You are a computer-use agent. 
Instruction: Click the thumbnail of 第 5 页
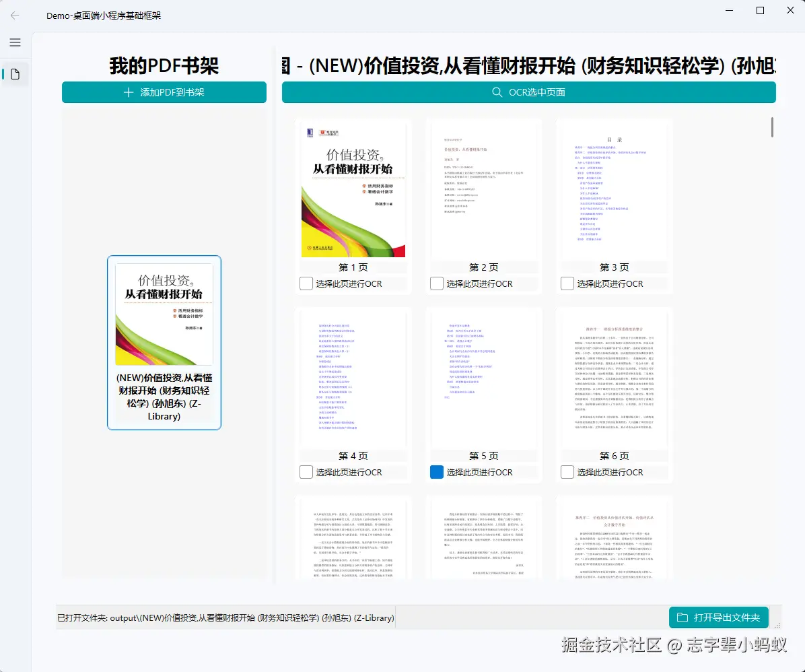pyautogui.click(x=484, y=380)
